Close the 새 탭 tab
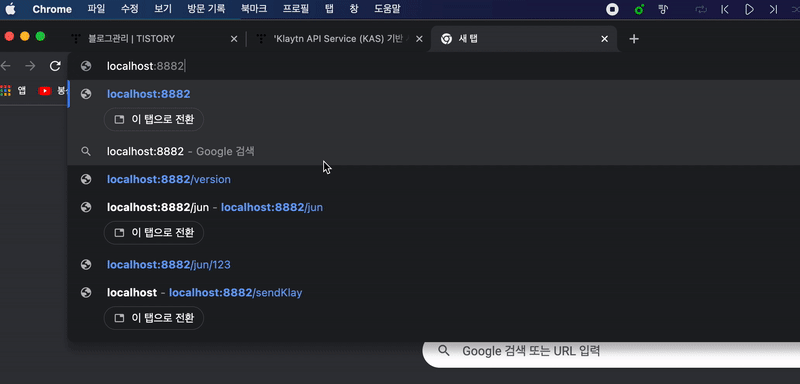Screen dimensions: 800x384 (x=605, y=39)
